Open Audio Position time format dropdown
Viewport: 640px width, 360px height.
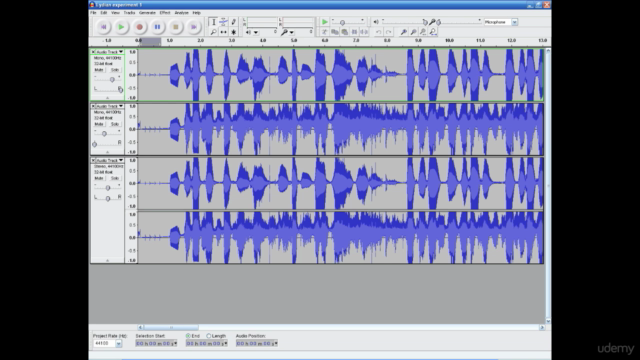[276, 344]
